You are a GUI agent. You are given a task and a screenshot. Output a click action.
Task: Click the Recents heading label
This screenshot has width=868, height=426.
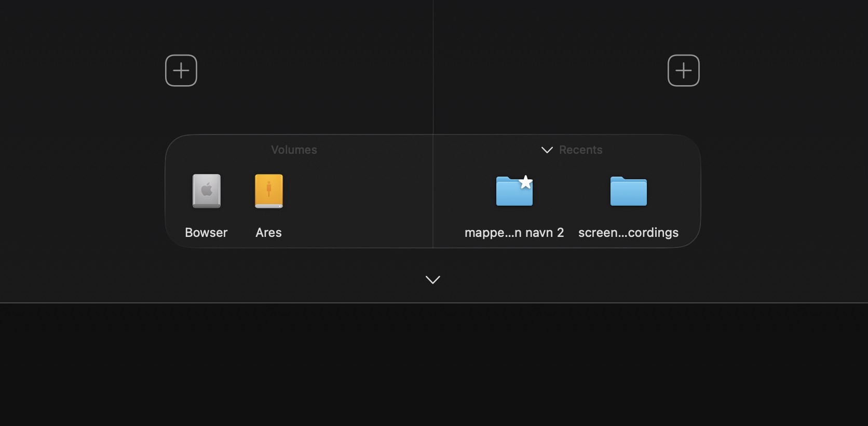tap(581, 150)
